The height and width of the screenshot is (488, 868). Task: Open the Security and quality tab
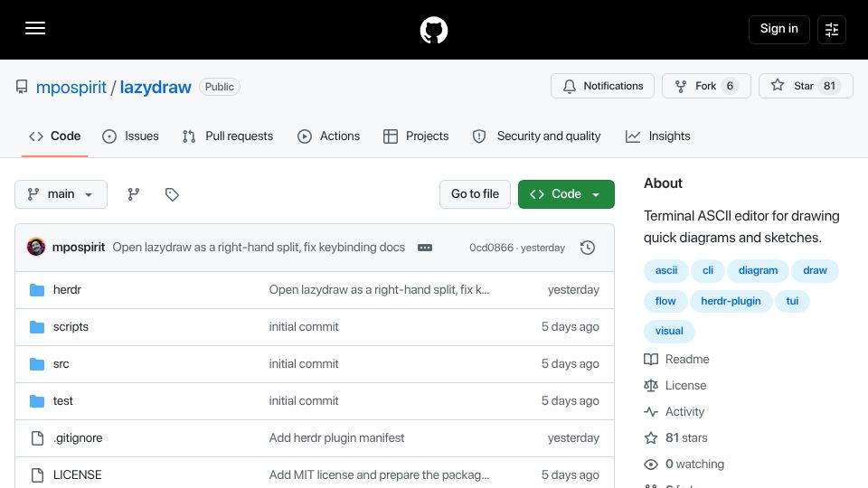(536, 136)
